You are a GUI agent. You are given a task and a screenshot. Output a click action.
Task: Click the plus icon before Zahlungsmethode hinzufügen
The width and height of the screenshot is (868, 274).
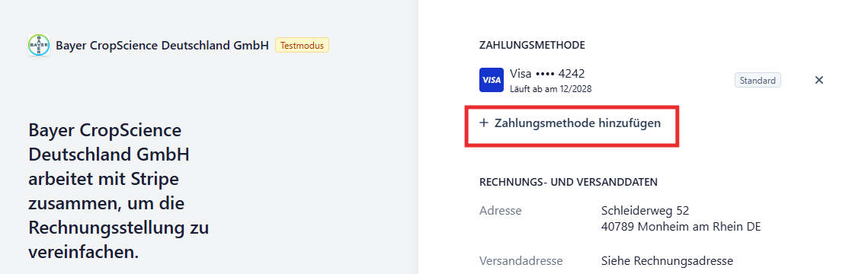(484, 123)
